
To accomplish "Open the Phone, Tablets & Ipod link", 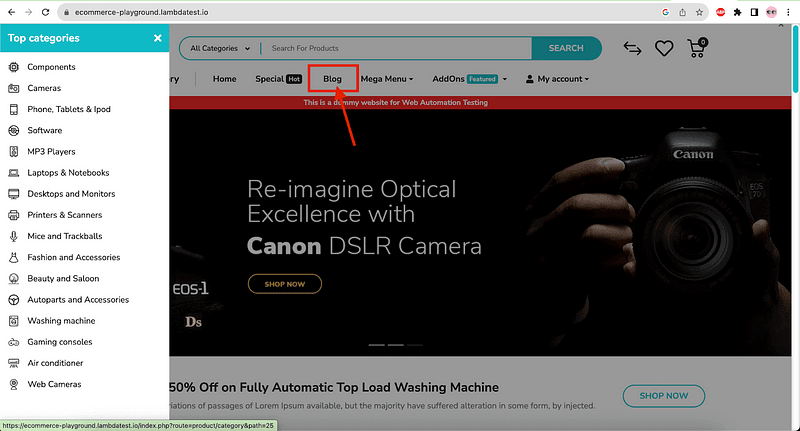I will 69,109.
